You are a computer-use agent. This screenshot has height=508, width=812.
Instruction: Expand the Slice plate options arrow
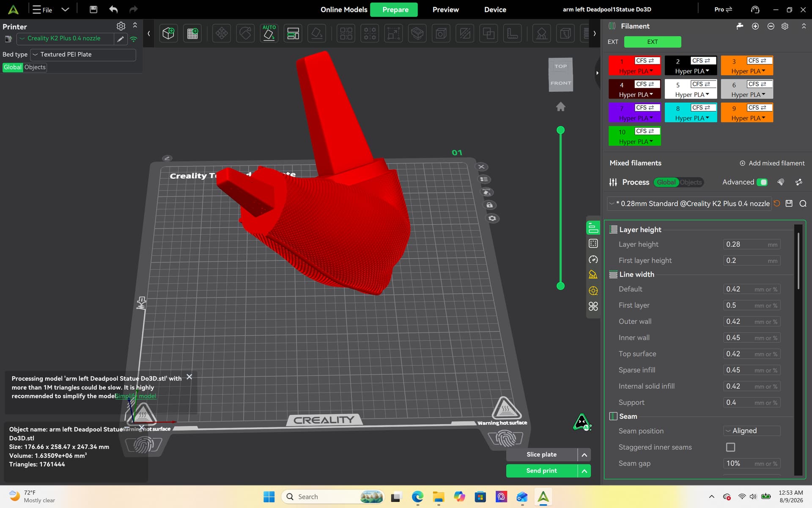point(584,455)
